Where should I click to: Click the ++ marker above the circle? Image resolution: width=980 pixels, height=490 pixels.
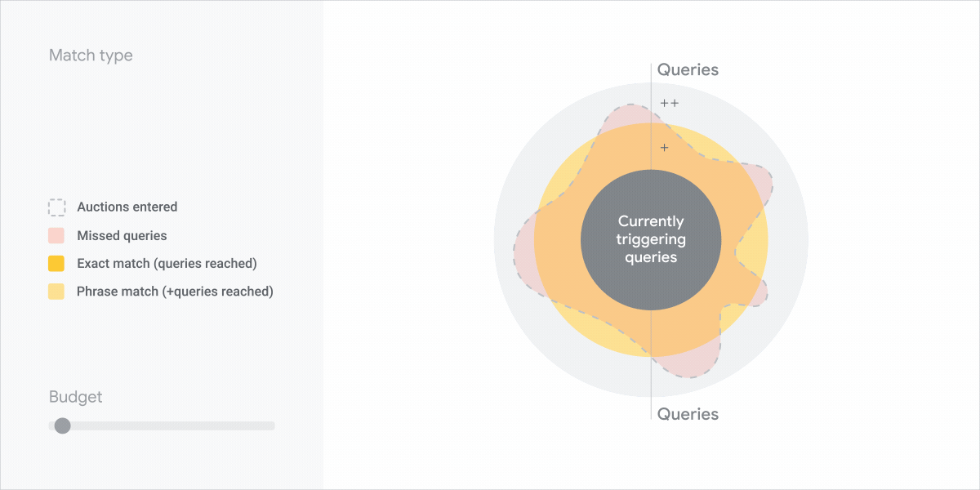[x=670, y=103]
